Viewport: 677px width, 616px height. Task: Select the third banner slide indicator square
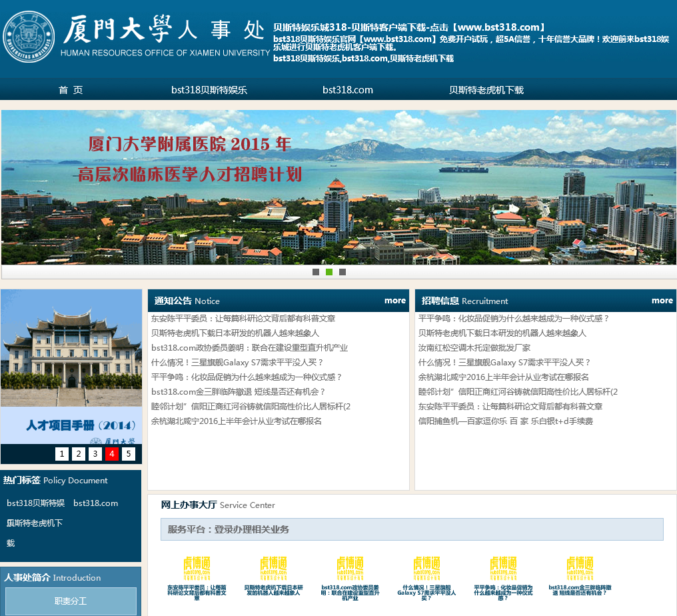342,272
